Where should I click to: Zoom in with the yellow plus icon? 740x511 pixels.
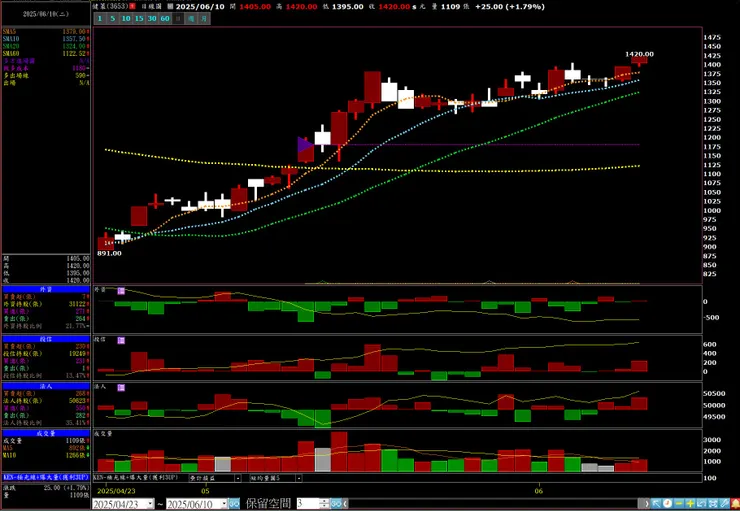(690, 503)
